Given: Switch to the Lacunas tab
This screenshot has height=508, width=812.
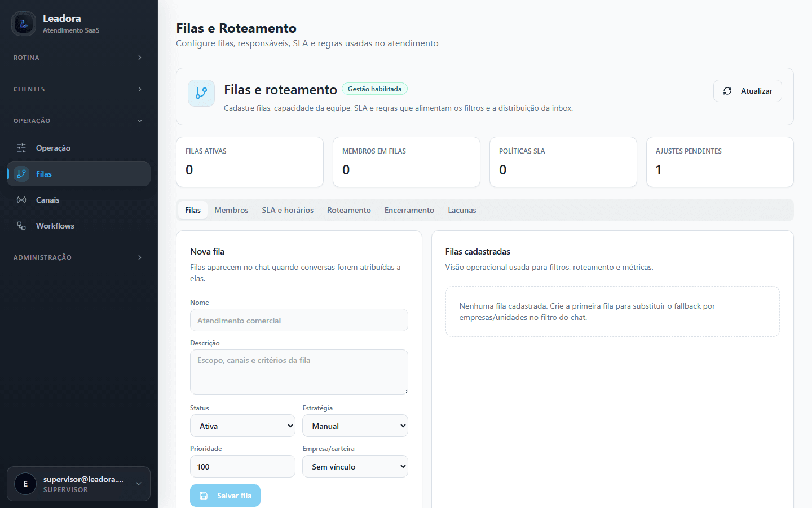Looking at the screenshot, I should (462, 210).
